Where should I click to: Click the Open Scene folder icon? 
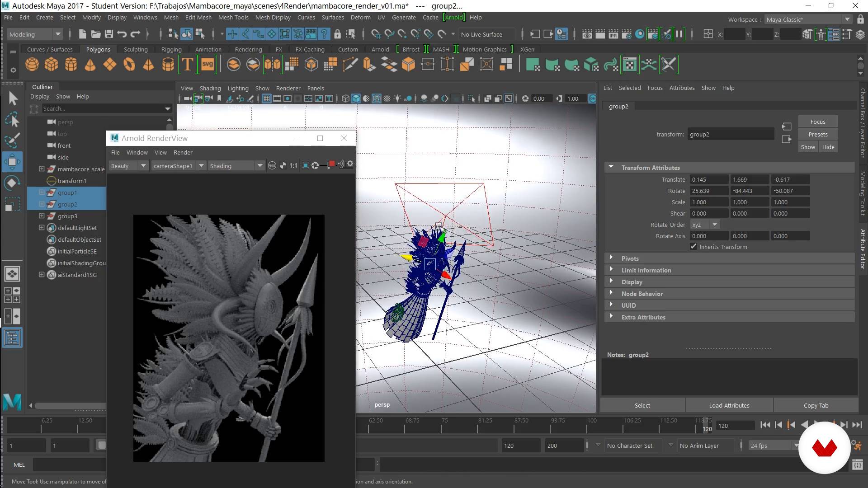coord(95,34)
